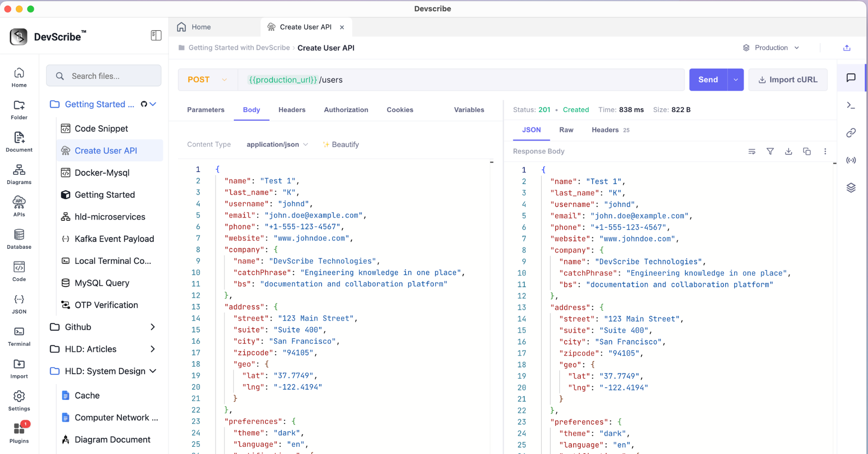The width and height of the screenshot is (868, 454).
Task: Open Settings gear in sidebar
Action: pos(19,401)
